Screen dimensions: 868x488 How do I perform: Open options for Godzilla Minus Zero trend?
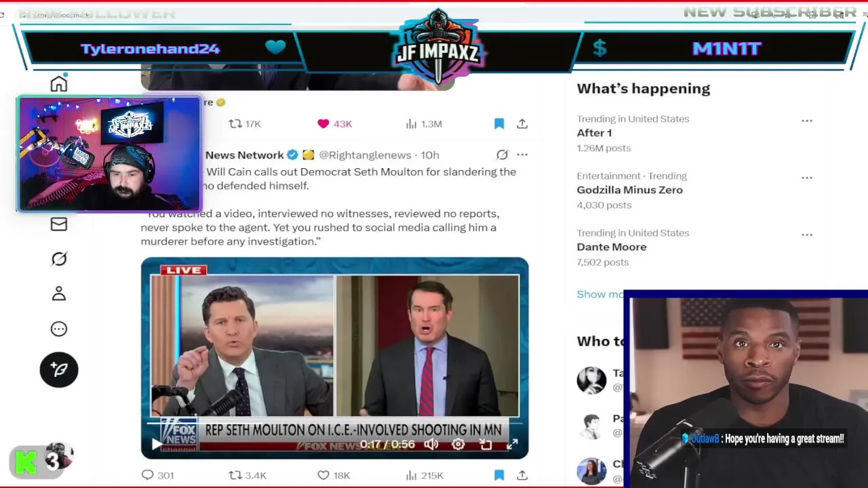tap(807, 178)
